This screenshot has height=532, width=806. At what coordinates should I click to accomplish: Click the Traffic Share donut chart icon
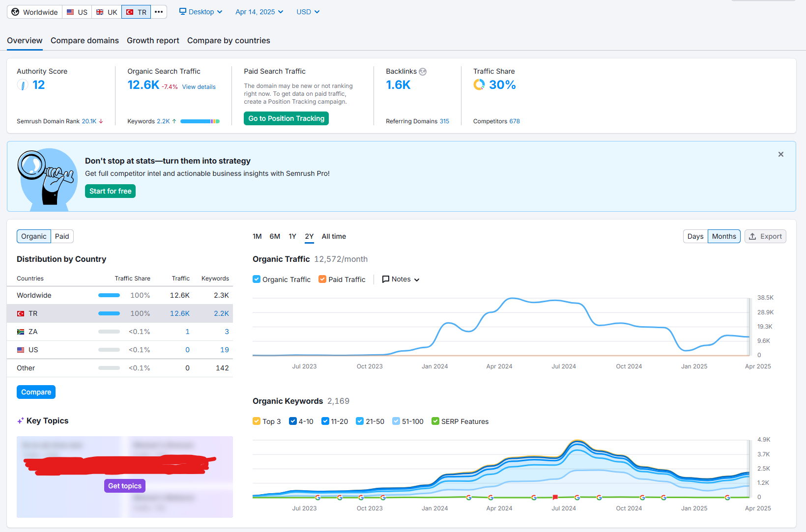tap(479, 85)
